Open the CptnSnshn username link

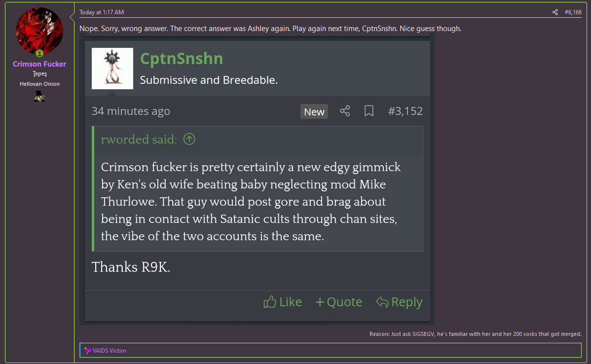(x=182, y=59)
